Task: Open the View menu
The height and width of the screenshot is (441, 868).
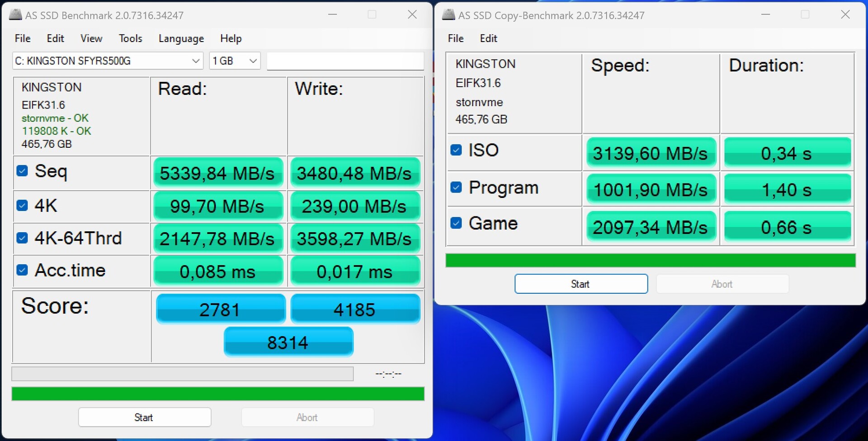Action: [x=91, y=38]
